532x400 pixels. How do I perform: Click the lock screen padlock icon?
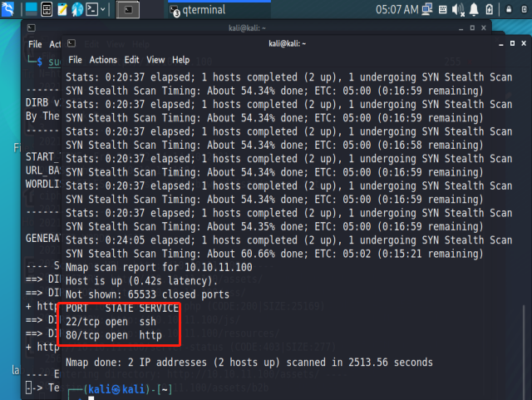pyautogui.click(x=509, y=9)
